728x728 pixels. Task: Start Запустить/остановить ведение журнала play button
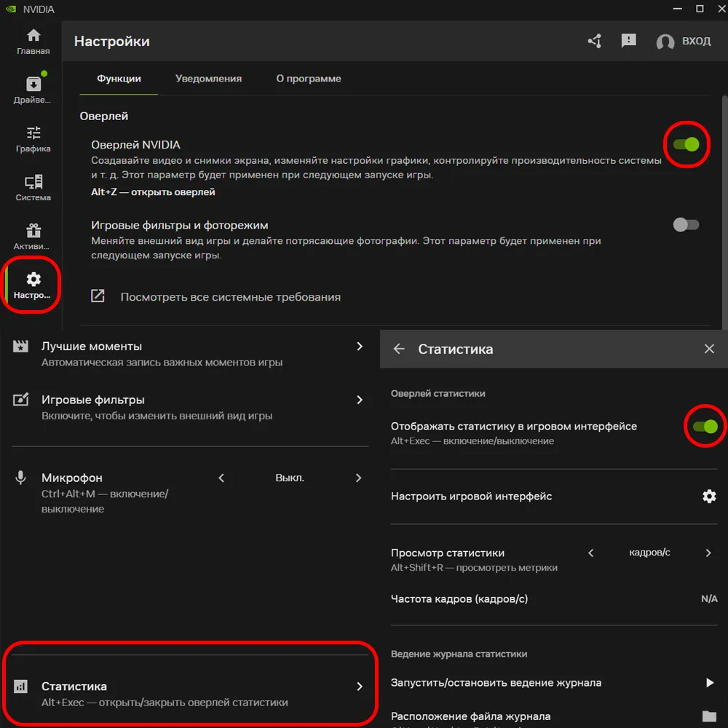[x=709, y=682]
